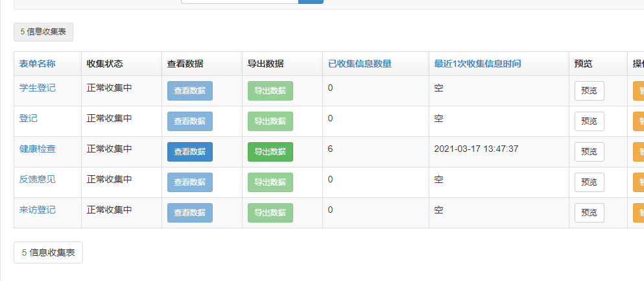
Task: Preview the 来访登记 form
Action: (x=590, y=212)
